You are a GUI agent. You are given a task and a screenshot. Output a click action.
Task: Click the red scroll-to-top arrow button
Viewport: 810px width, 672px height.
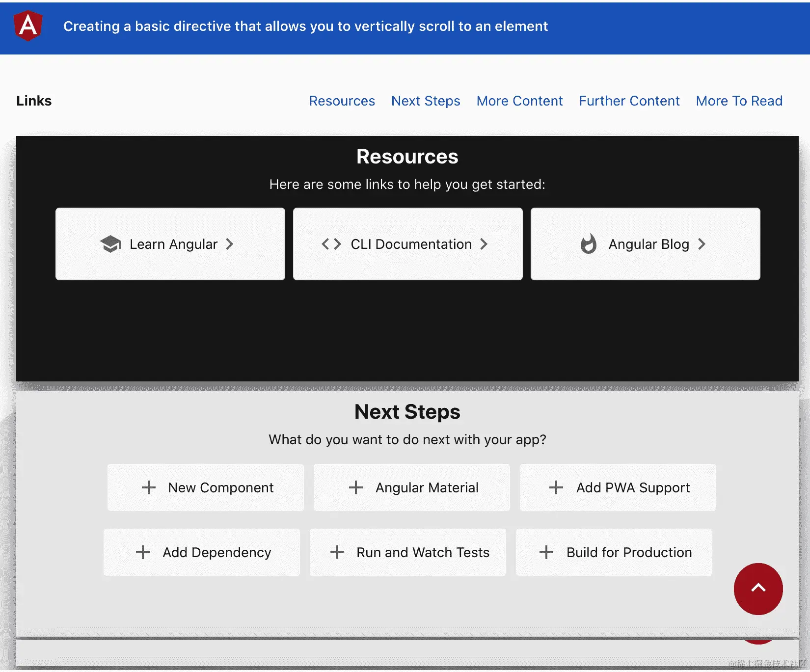click(758, 589)
